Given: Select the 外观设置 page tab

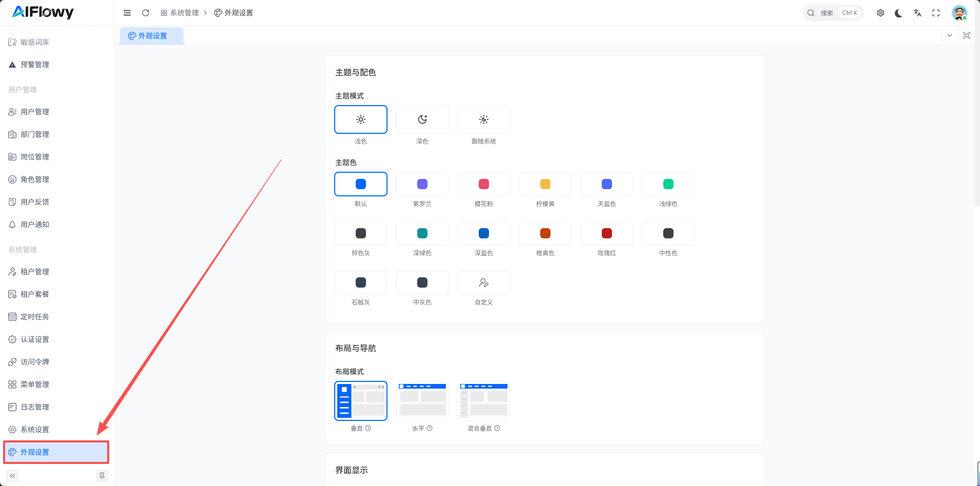Looking at the screenshot, I should tap(152, 36).
